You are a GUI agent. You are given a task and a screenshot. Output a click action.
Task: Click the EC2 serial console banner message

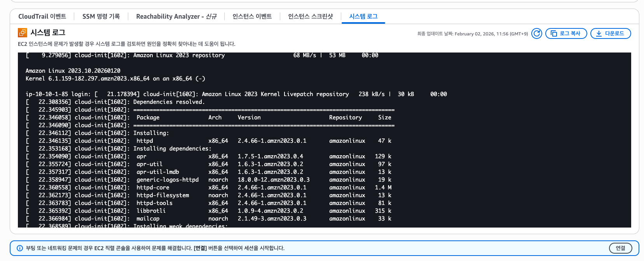pos(155,248)
